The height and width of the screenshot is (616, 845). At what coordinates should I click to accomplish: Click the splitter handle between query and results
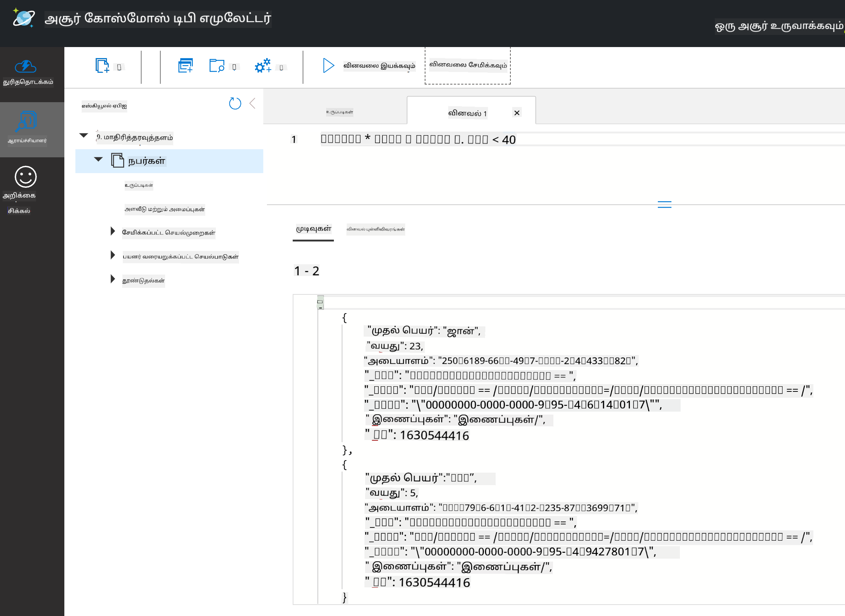click(x=664, y=204)
